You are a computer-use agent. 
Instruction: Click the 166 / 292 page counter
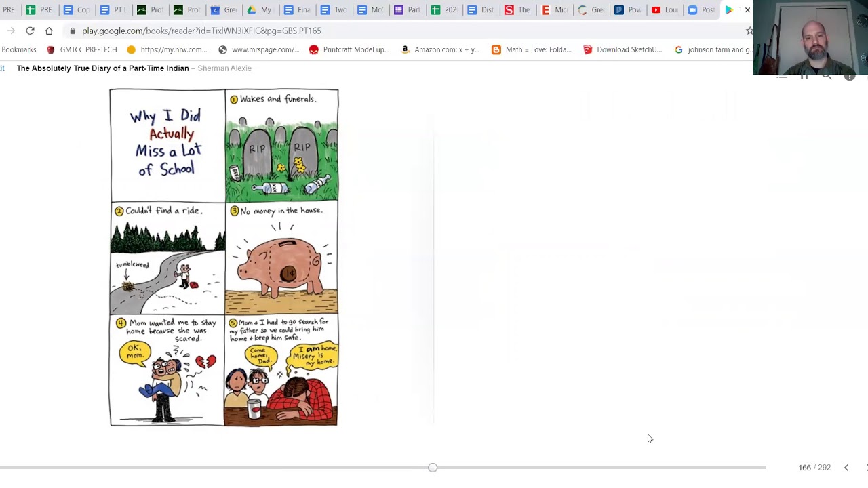(x=814, y=468)
